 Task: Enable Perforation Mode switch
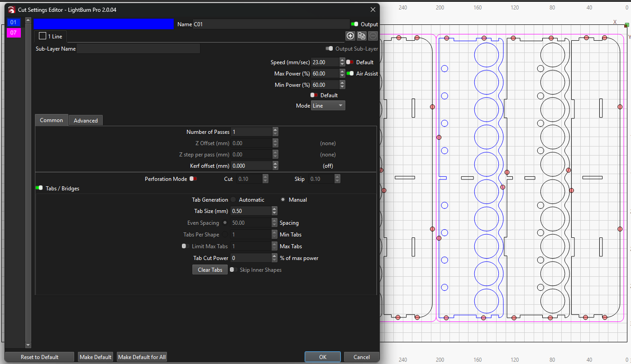(193, 179)
